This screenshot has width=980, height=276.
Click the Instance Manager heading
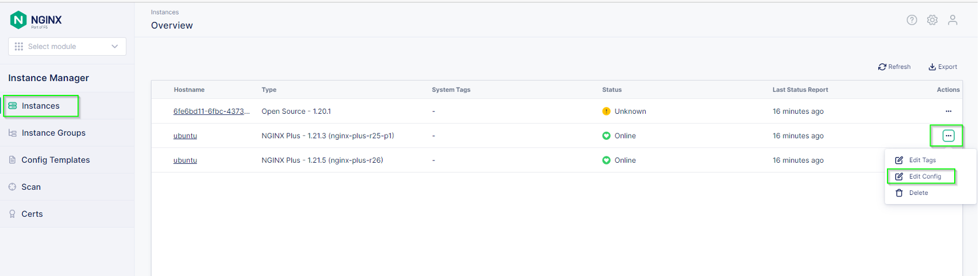click(x=48, y=78)
